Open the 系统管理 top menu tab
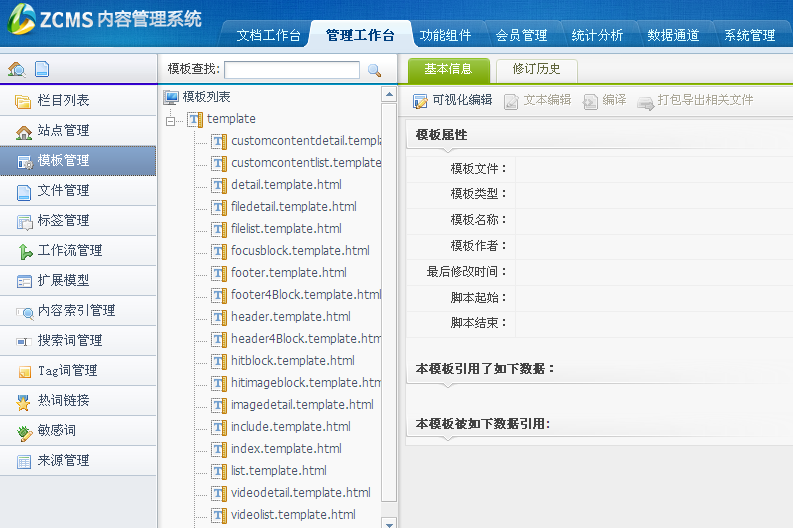The image size is (793, 528). click(x=749, y=35)
